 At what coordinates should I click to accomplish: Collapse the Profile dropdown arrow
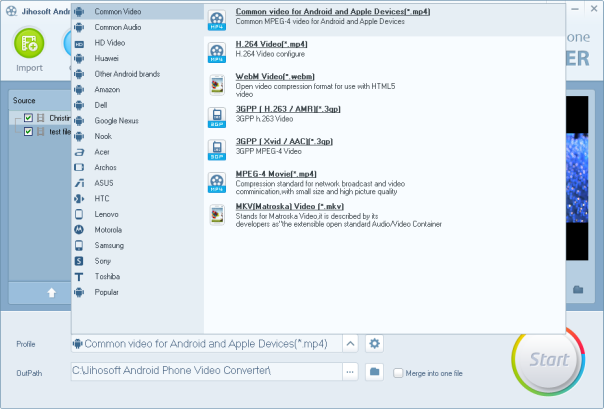pyautogui.click(x=350, y=343)
